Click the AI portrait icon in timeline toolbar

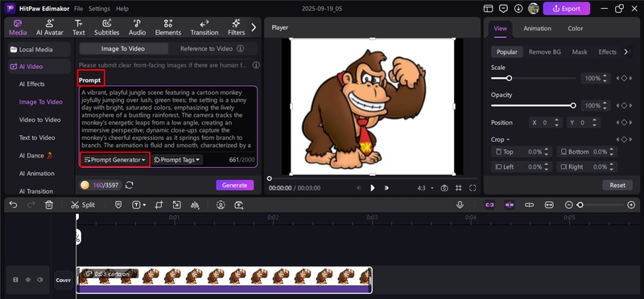tap(221, 205)
